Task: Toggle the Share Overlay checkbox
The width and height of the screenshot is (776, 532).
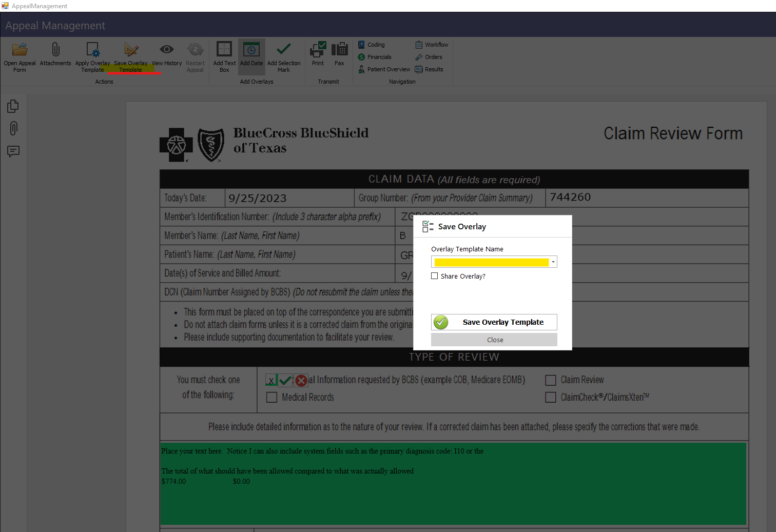Action: click(435, 276)
